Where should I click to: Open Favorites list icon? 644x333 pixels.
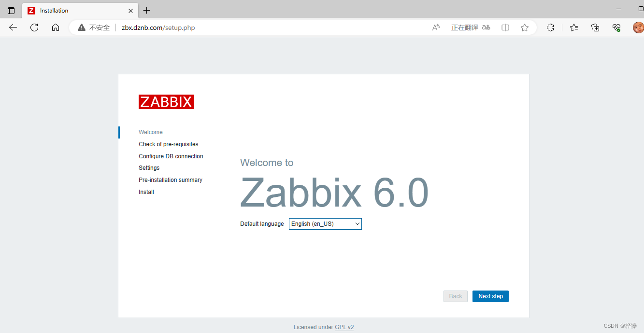[x=574, y=28]
